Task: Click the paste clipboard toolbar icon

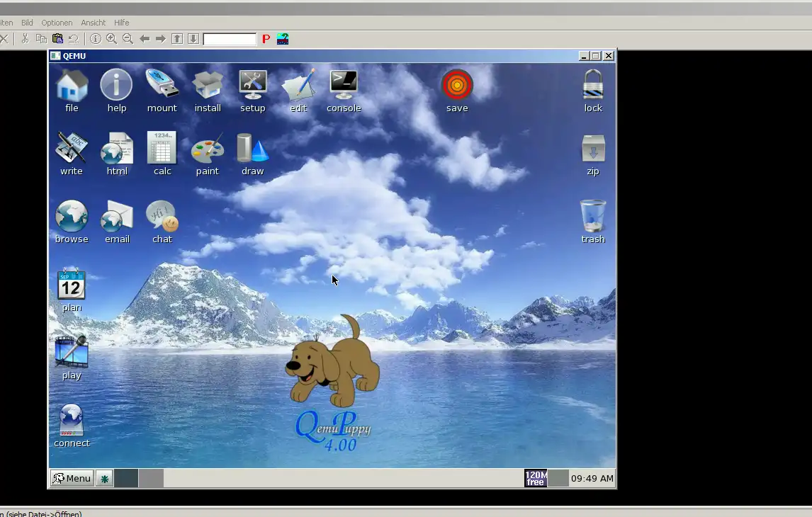Action: click(x=57, y=39)
